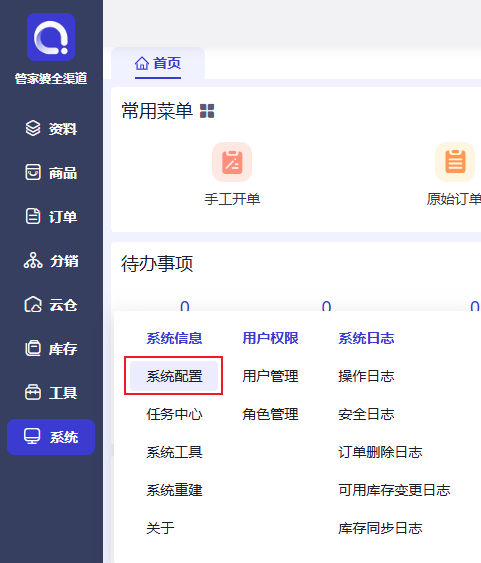The width and height of the screenshot is (481, 563).
Task: Open the 订单 sidebar section
Action: coord(51,217)
